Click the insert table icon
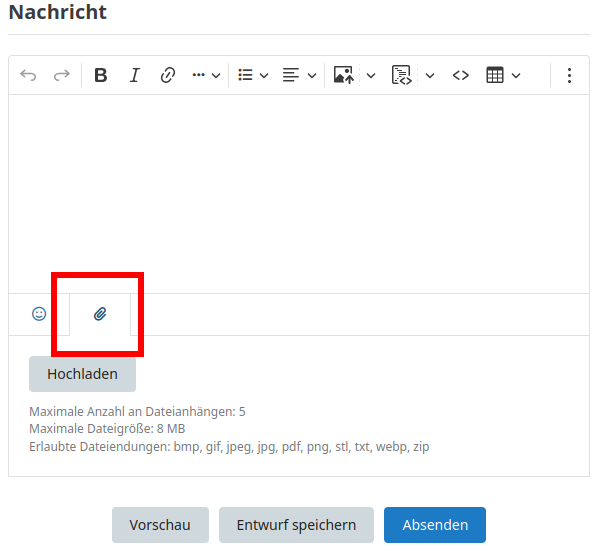Image resolution: width=600 pixels, height=551 pixels. coord(495,75)
